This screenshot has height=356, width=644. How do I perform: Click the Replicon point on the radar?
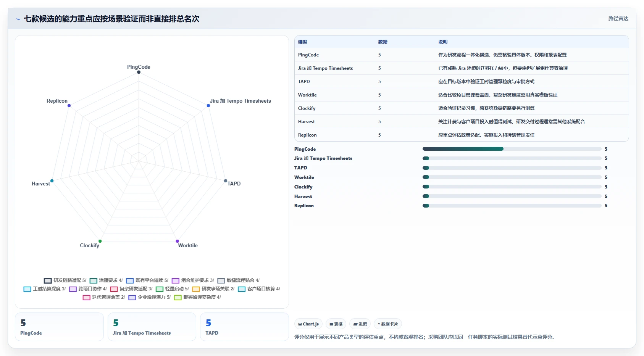69,106
